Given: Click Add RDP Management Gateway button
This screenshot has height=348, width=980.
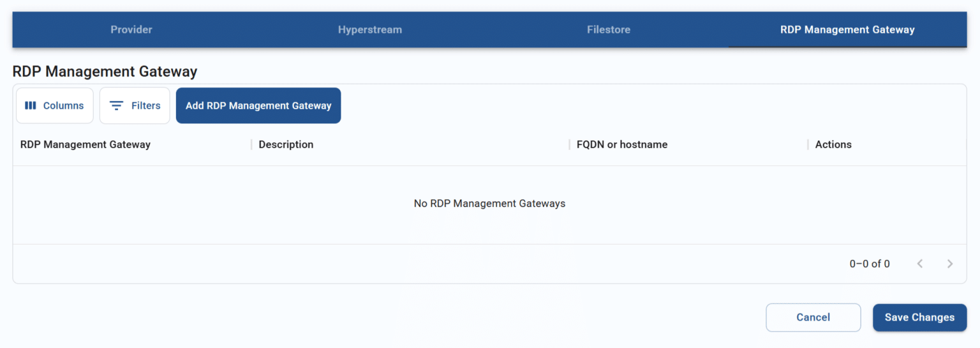Looking at the screenshot, I should pyautogui.click(x=258, y=105).
